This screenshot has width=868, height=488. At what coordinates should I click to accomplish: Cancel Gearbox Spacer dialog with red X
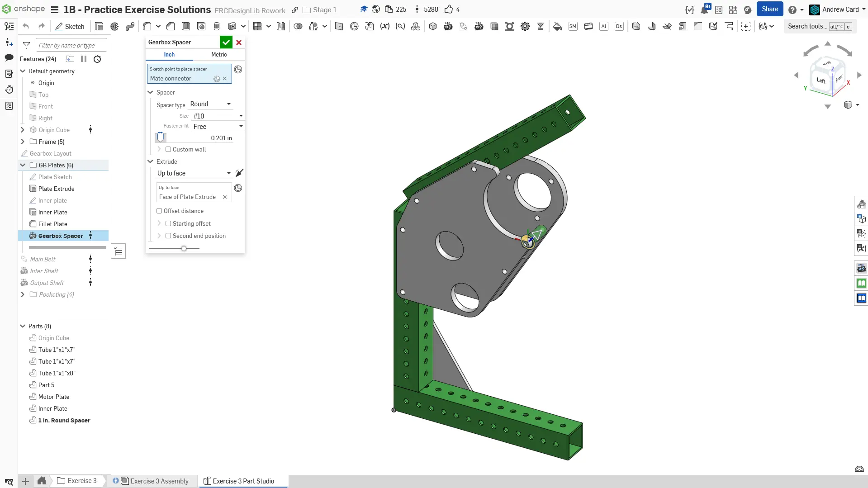coord(239,43)
